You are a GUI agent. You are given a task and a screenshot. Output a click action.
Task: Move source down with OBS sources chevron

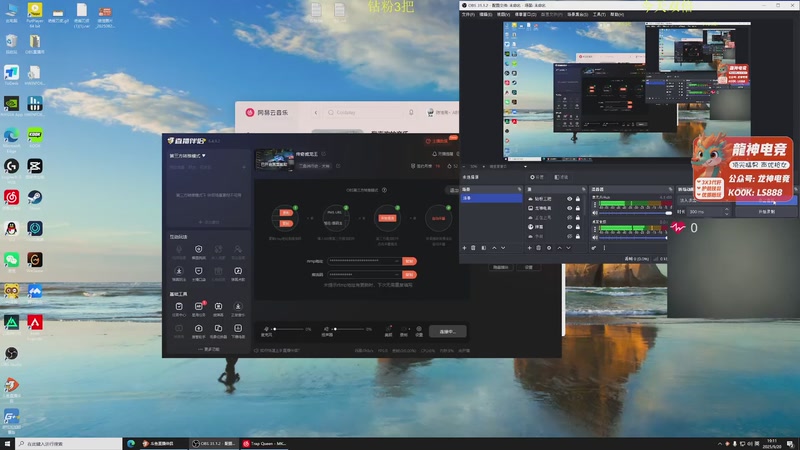tap(568, 248)
